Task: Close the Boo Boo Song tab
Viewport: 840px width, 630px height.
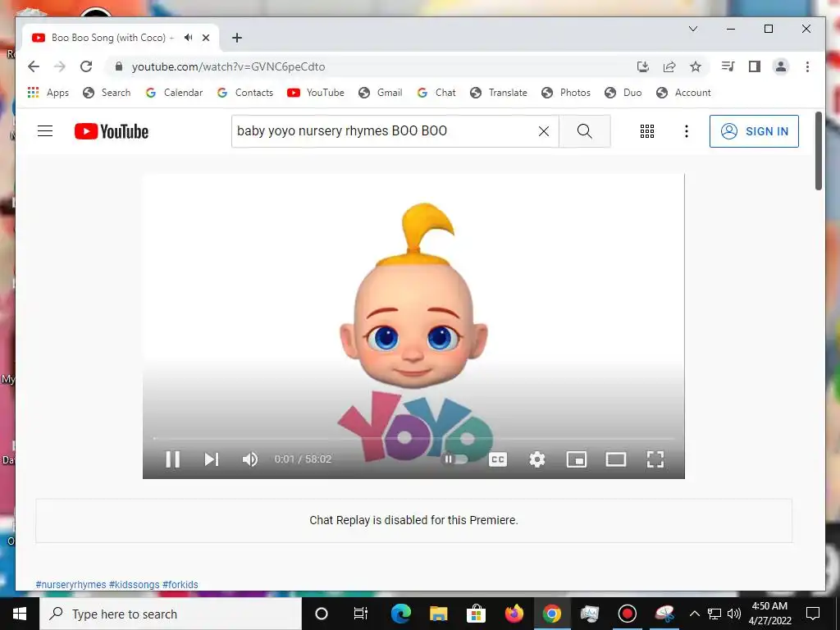Action: coord(206,38)
